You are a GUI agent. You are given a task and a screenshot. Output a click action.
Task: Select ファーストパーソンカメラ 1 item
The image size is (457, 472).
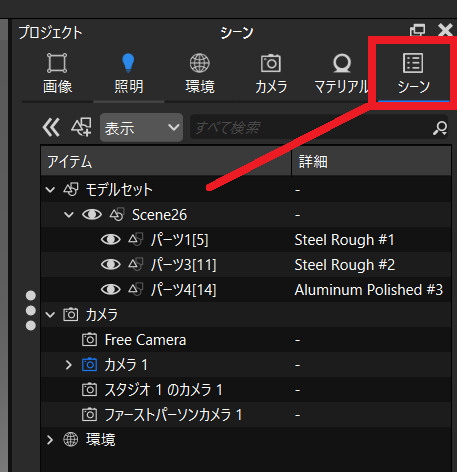[173, 415]
